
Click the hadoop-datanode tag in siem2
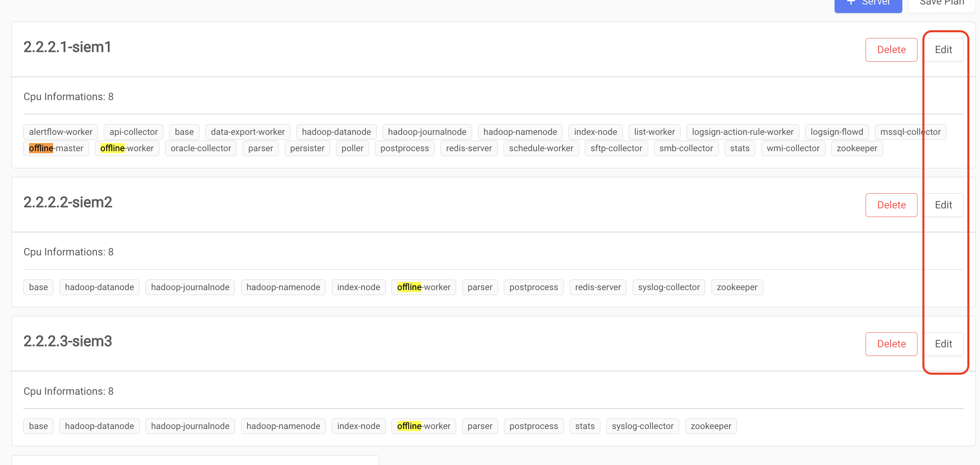tap(99, 287)
